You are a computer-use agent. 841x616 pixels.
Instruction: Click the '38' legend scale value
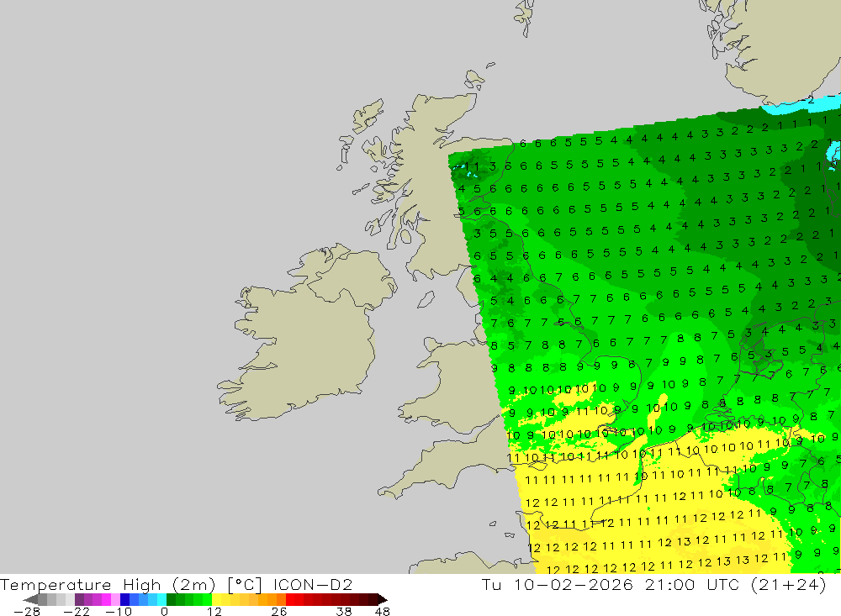pos(344,612)
